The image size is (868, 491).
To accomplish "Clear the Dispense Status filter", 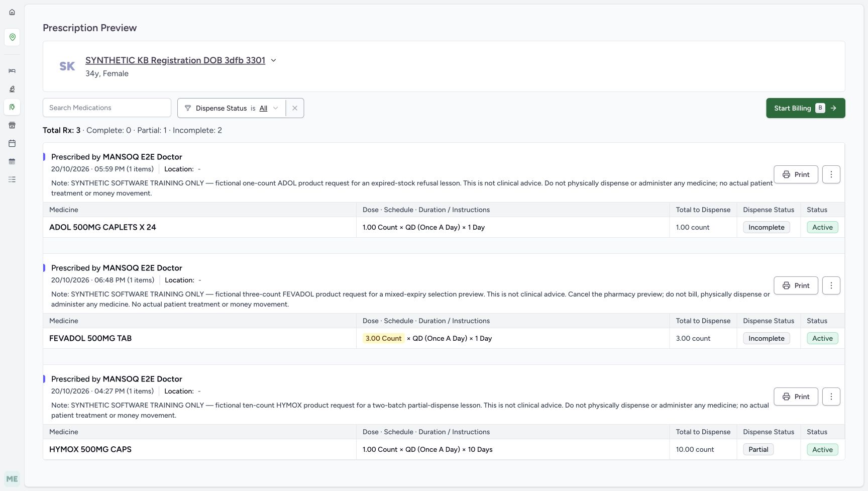I will click(x=295, y=108).
